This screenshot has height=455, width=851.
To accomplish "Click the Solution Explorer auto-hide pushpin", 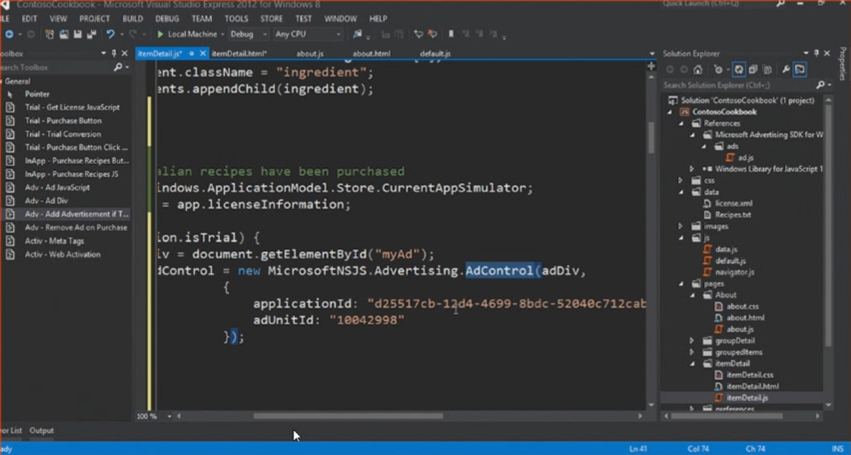I will point(816,53).
